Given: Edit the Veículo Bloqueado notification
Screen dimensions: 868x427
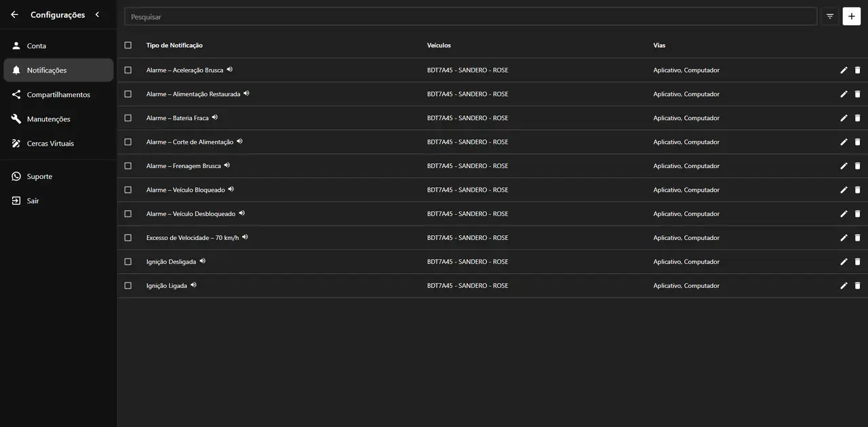Looking at the screenshot, I should 844,190.
